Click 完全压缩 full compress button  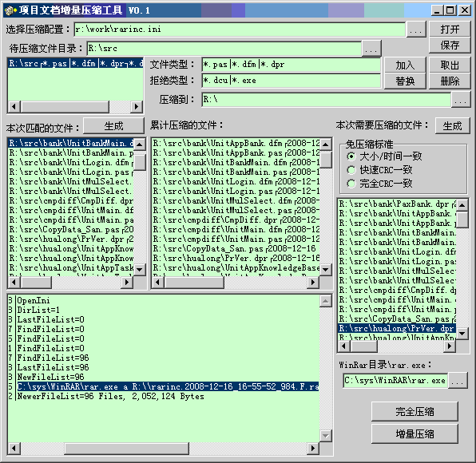(x=415, y=412)
